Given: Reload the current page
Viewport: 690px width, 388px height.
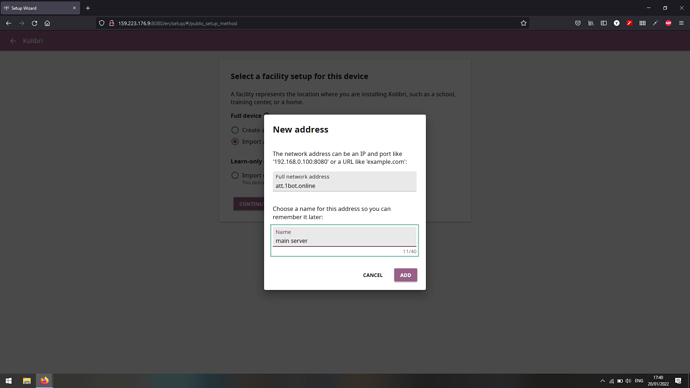Looking at the screenshot, I should [34, 23].
